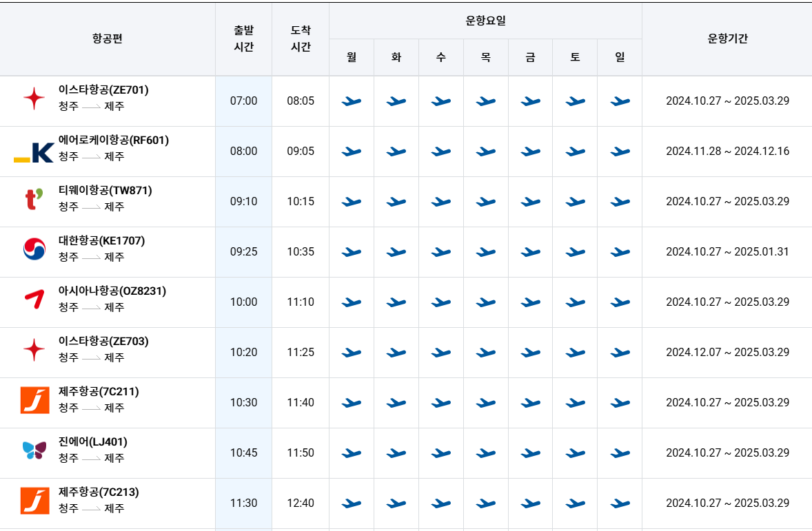Click the Aero K logo for RF601

34,153
